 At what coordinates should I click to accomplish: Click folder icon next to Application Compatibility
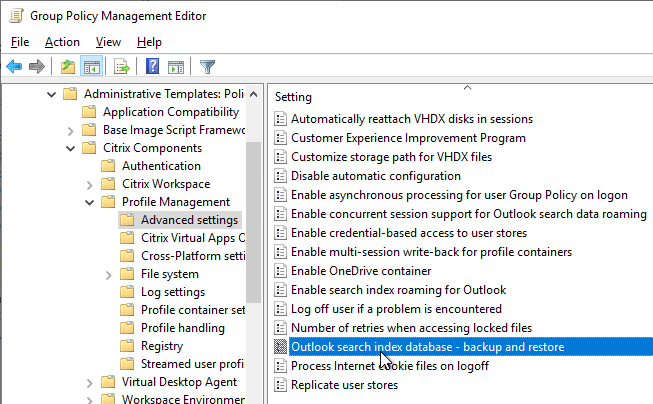coord(89,112)
